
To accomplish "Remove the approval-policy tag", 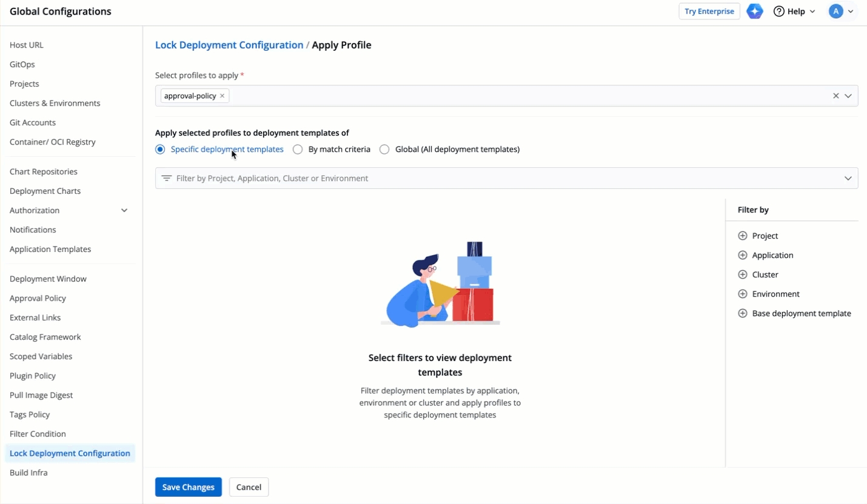I will 222,96.
